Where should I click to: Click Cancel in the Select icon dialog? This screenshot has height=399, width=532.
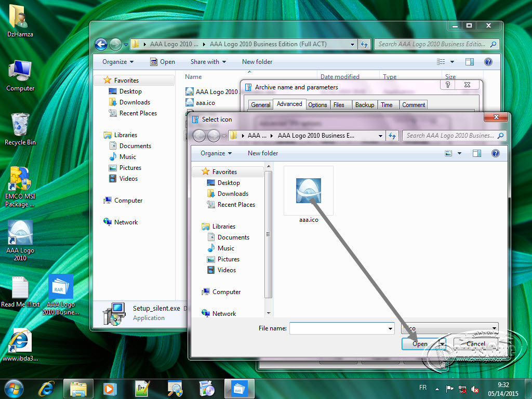pos(476,344)
